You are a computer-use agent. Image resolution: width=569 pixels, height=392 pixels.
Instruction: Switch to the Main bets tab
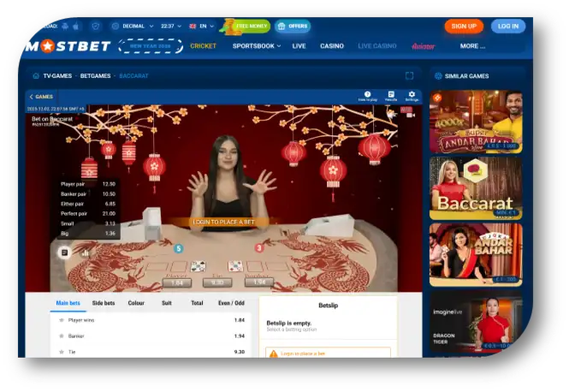68,303
